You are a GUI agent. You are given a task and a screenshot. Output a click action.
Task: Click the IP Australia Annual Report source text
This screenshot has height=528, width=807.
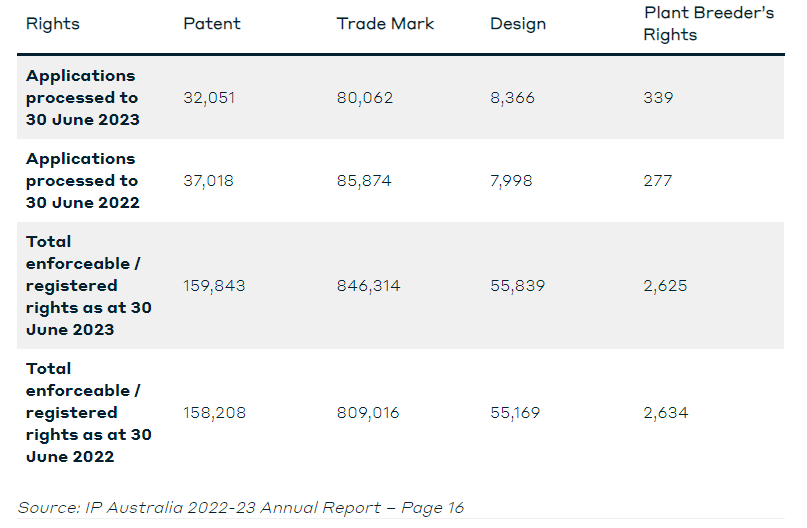(x=241, y=508)
